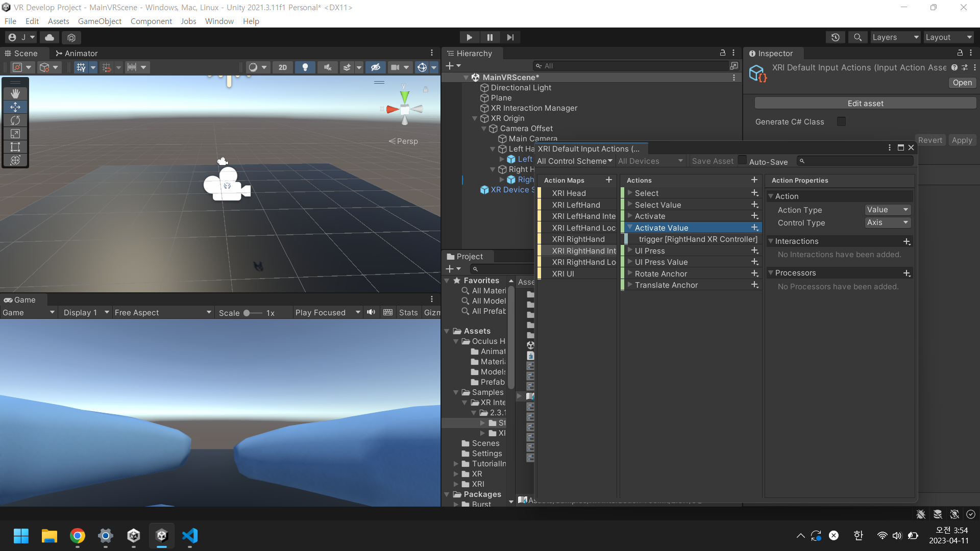980x551 pixels.
Task: Open the GameObject menu
Action: coord(100,21)
